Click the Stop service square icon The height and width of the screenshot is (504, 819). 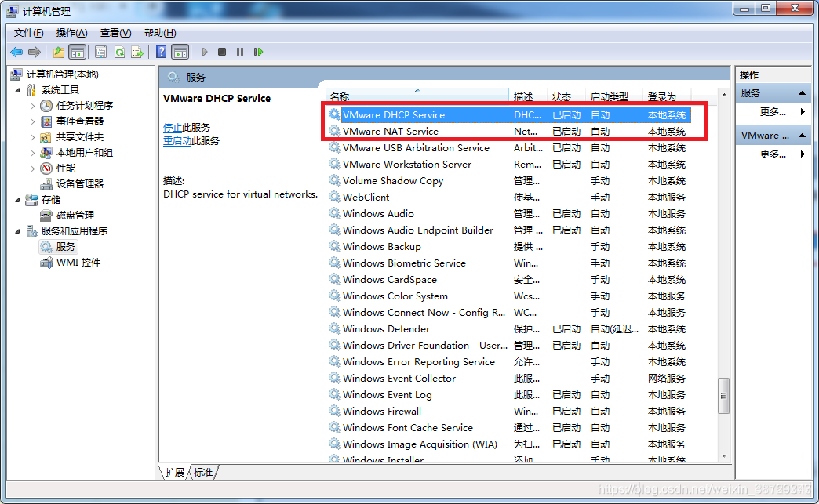pyautogui.click(x=222, y=52)
